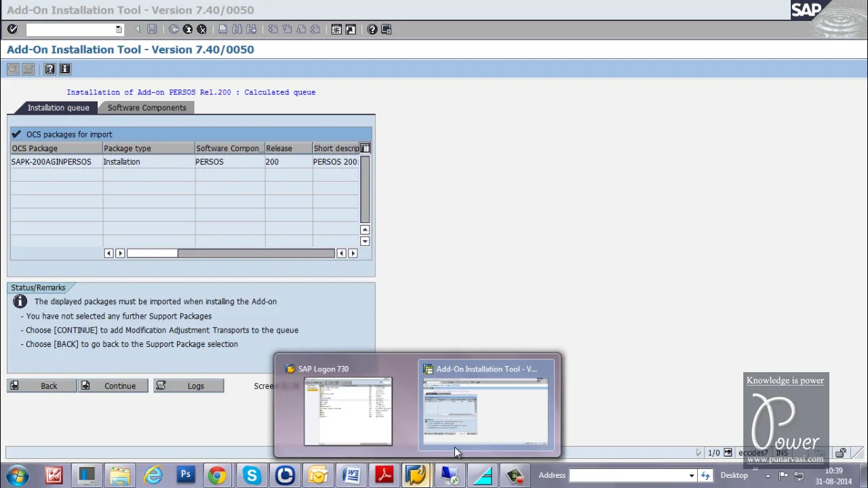Viewport: 868px width, 488px height.
Task: Click the Package type column header
Action: pos(149,148)
